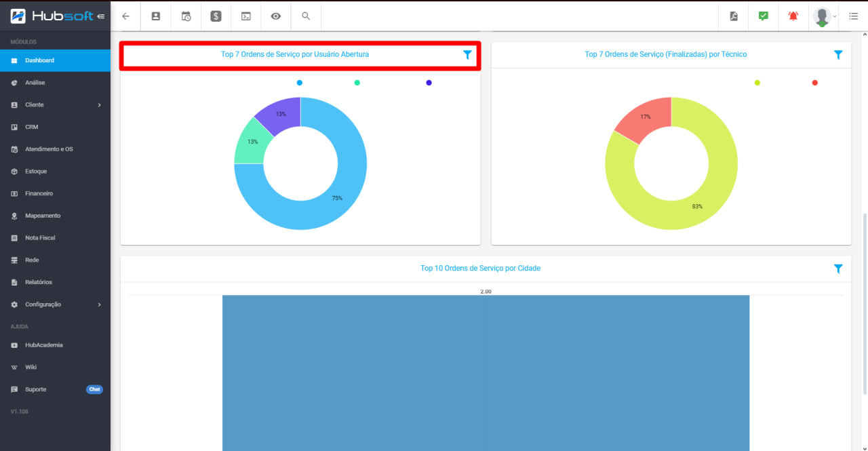Click the 2.00 value label above the bar

486,292
